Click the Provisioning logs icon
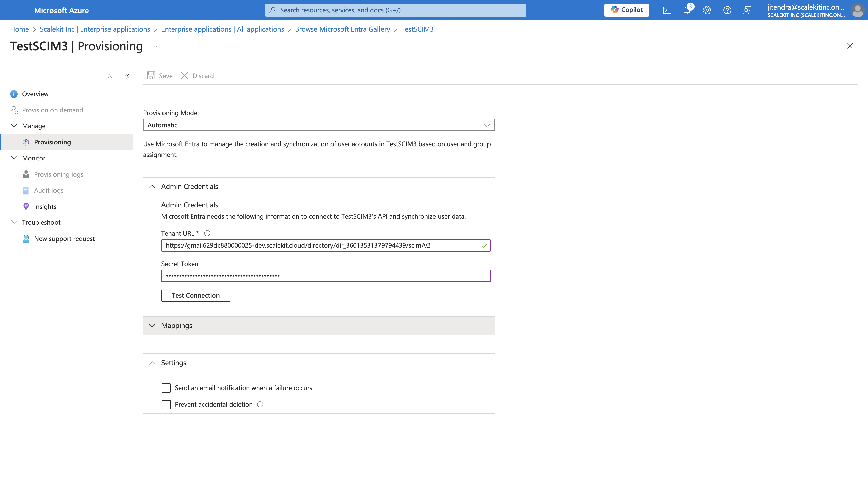This screenshot has width=868, height=482. (26, 174)
